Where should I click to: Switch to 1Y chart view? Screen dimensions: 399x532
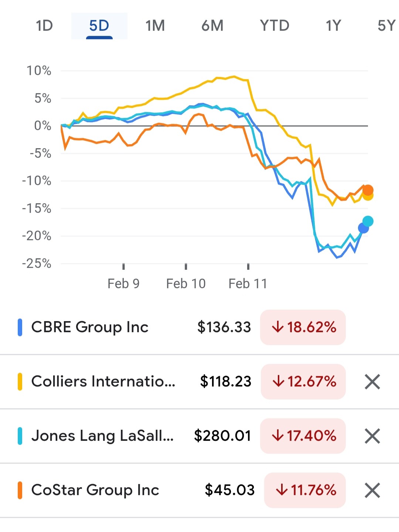tap(333, 26)
